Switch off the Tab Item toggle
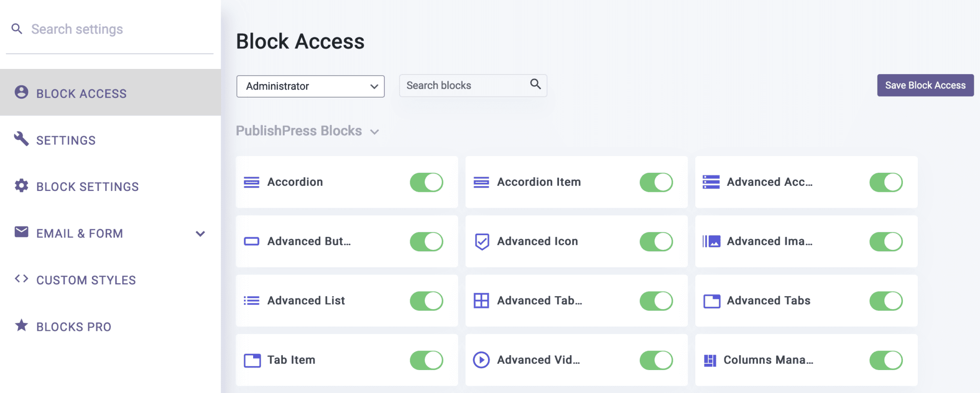 [426, 360]
